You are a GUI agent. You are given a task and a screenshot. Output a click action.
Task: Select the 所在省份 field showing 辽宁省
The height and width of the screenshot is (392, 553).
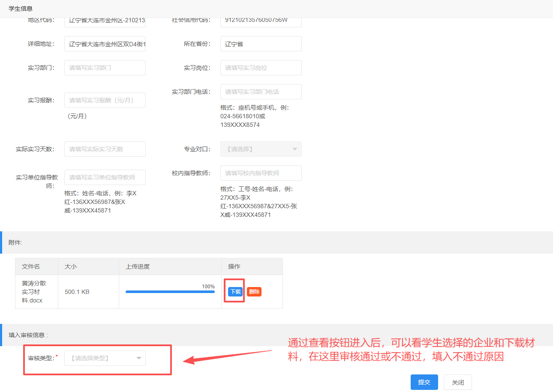point(261,44)
